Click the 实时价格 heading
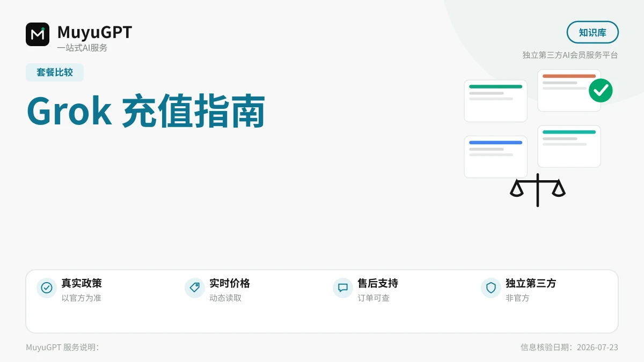Viewport: 644px width, 362px height. [x=230, y=283]
